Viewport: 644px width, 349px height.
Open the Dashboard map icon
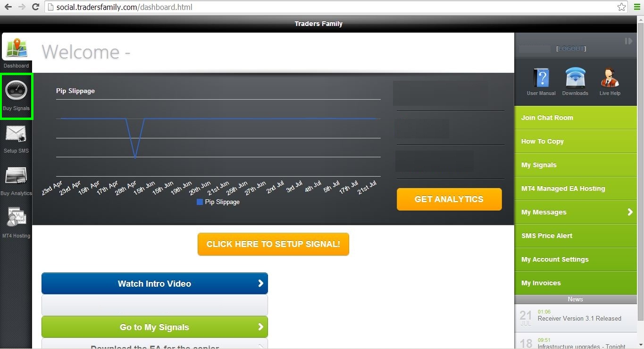click(x=16, y=48)
